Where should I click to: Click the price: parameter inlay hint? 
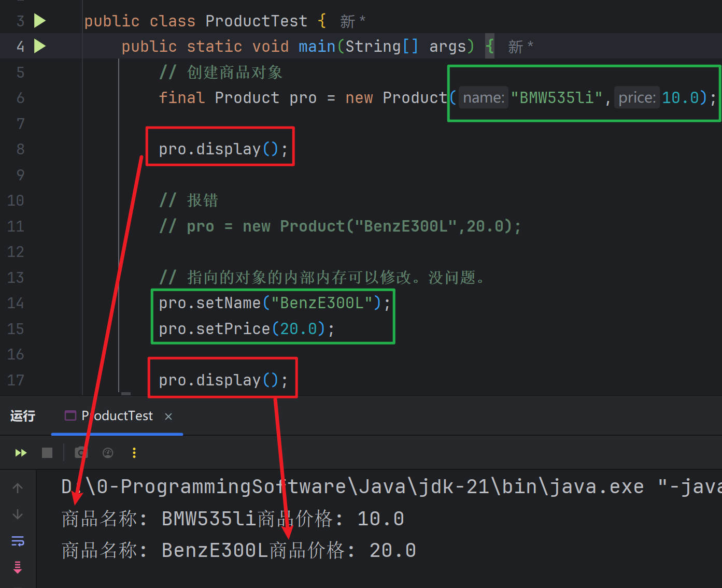pyautogui.click(x=636, y=98)
